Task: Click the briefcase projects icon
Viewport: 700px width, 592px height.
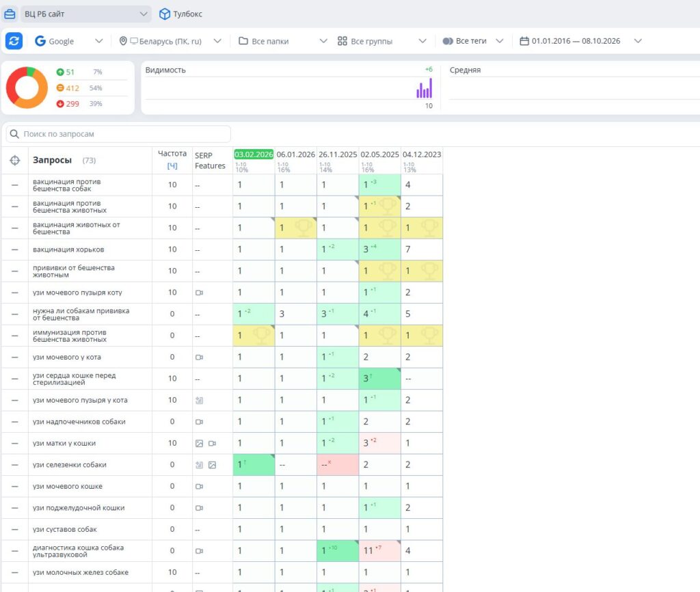Action: click(x=10, y=14)
